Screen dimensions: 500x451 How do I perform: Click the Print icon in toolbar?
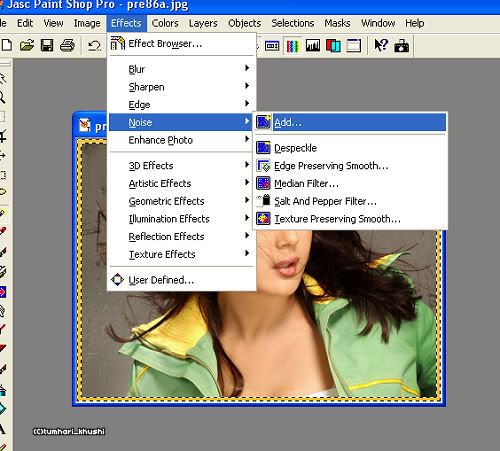(x=67, y=45)
